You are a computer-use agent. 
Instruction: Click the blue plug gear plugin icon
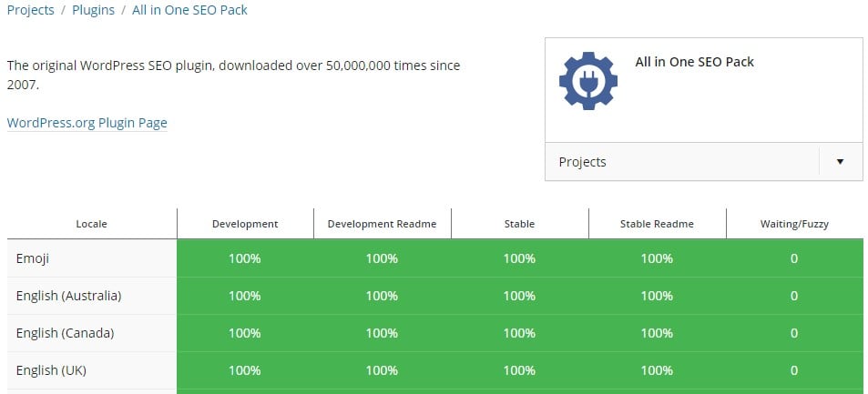(x=587, y=81)
